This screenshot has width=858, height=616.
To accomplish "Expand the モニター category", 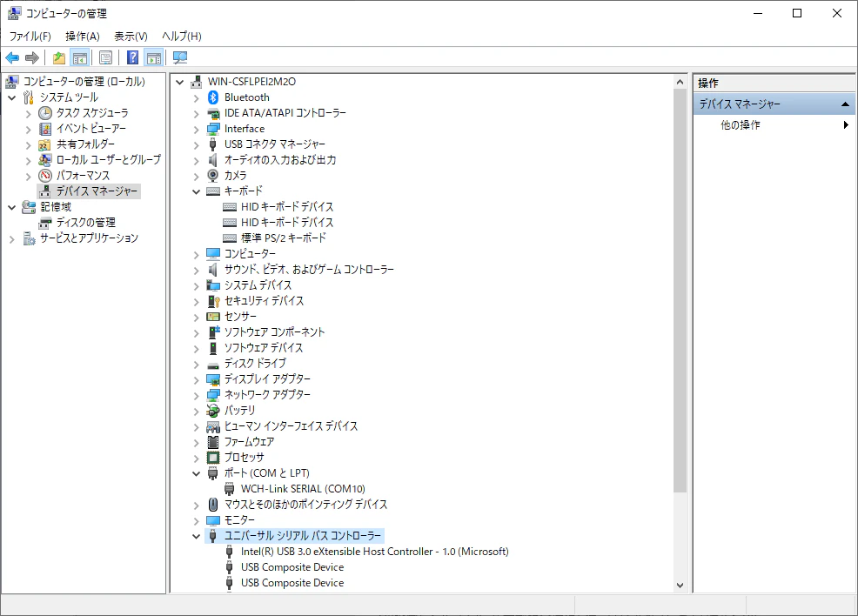I will pyautogui.click(x=196, y=521).
